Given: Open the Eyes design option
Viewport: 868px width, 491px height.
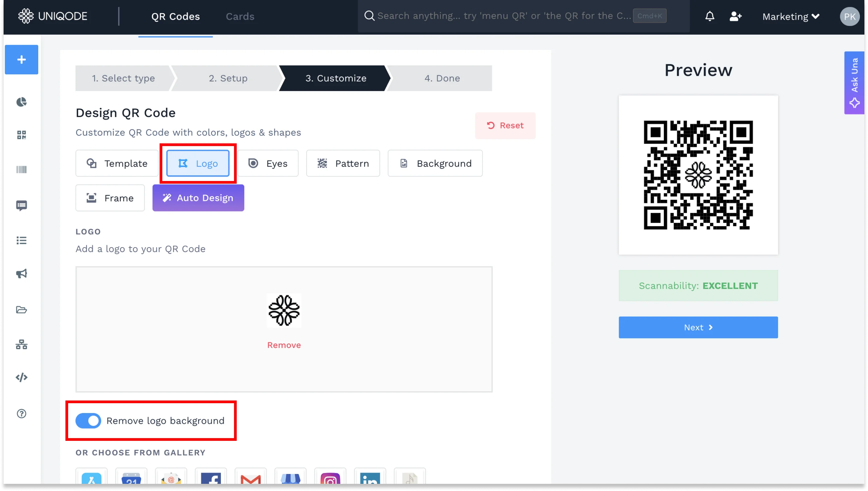Looking at the screenshot, I should point(268,164).
